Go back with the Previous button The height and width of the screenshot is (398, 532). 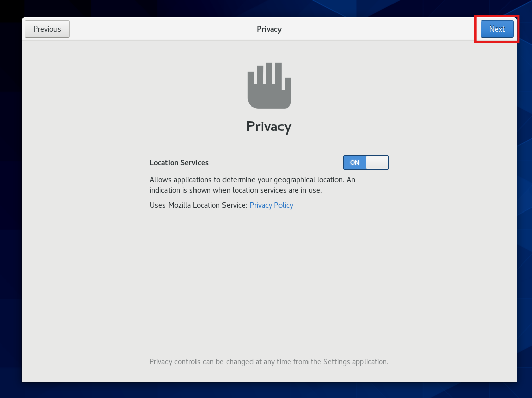47,29
